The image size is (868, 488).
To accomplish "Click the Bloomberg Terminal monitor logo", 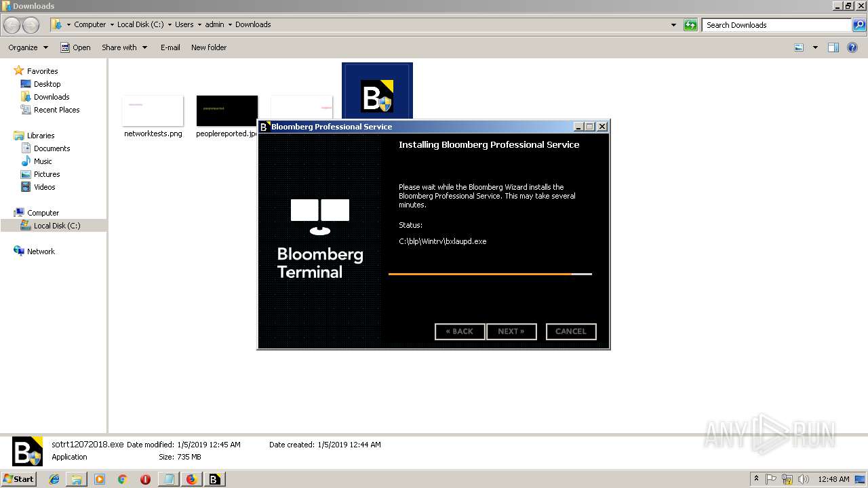I will coord(320,217).
